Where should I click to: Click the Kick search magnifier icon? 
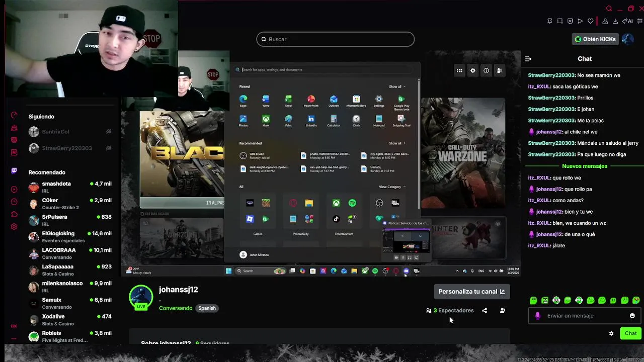point(264,39)
